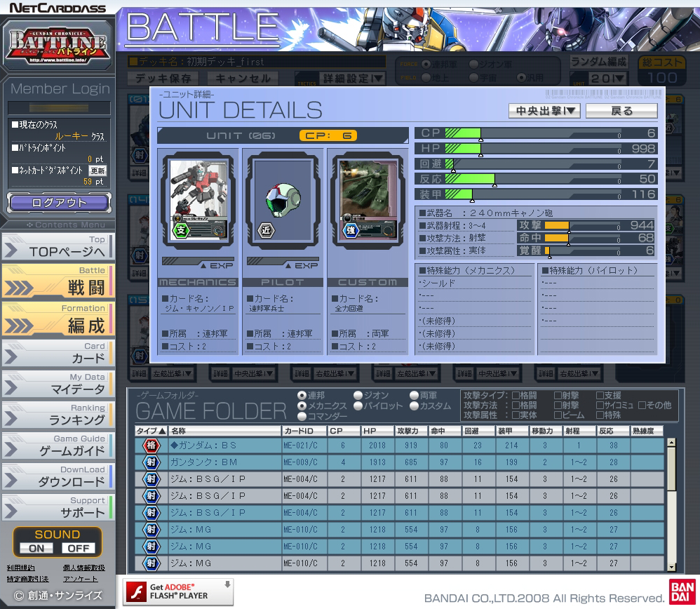Viewport: 700px width, 609px height.
Task: Go to TOPページへ menu item
Action: [58, 246]
